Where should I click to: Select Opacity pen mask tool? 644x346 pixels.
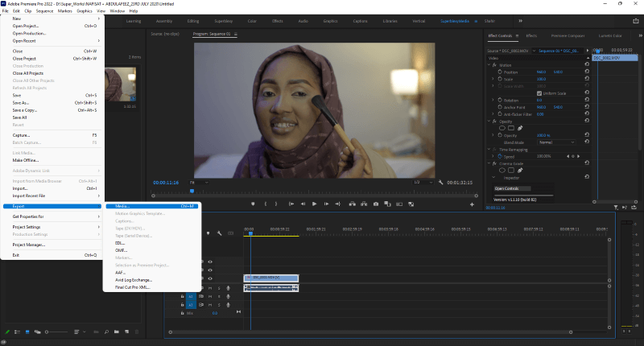pos(520,128)
